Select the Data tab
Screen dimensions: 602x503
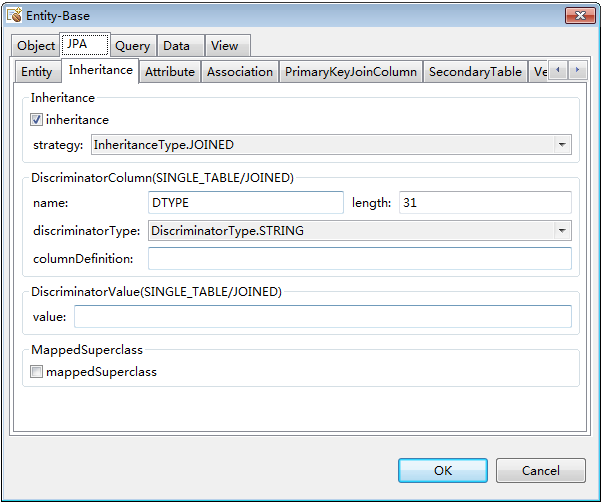coord(177,46)
